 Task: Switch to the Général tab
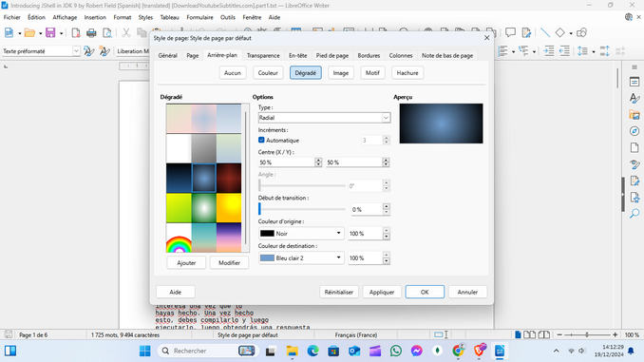167,55
